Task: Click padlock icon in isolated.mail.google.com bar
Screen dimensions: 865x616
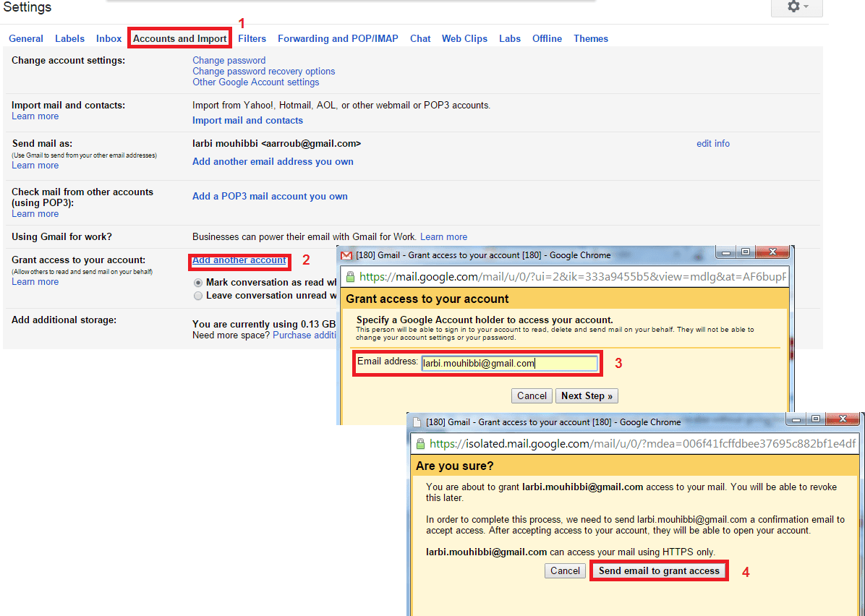Action: point(420,443)
